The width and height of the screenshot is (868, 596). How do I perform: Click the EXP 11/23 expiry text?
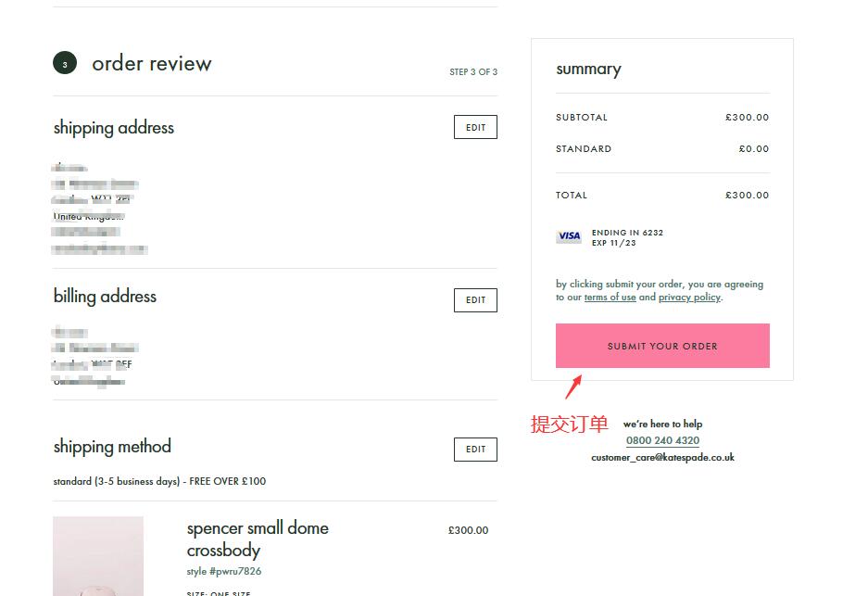pyautogui.click(x=614, y=243)
